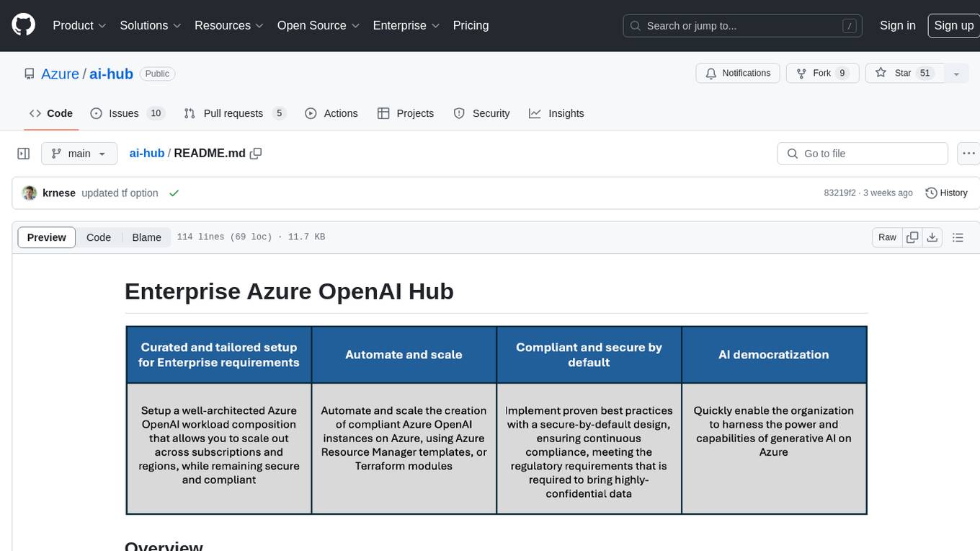Select the Preview view
The image size is (980, 551).
pyautogui.click(x=47, y=237)
